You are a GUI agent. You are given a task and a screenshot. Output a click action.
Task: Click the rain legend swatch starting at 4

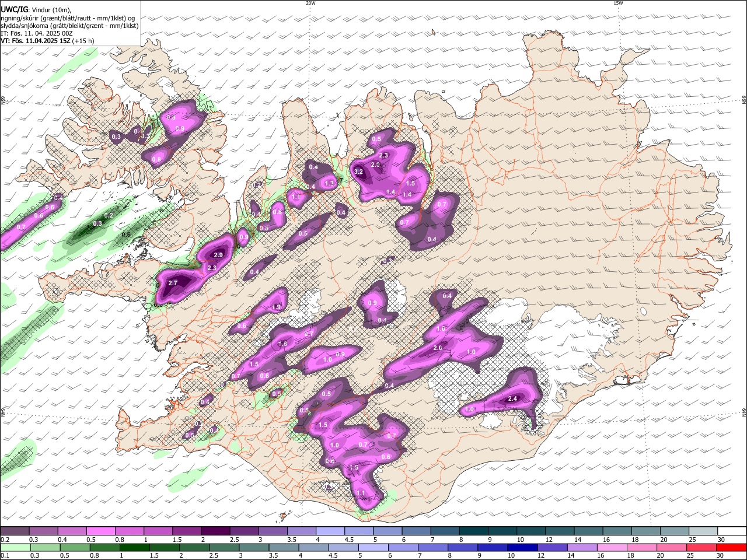tap(313, 548)
